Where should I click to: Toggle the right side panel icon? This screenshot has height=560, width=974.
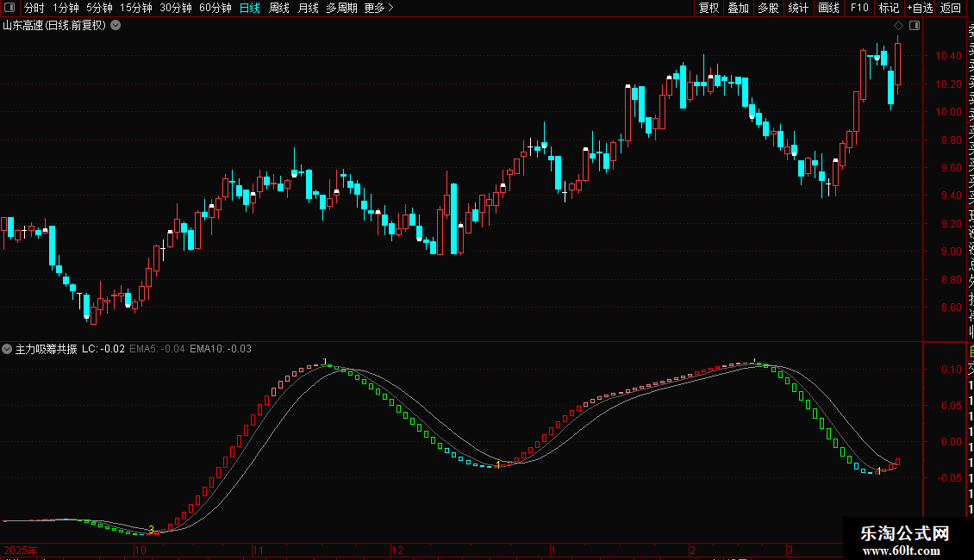click(915, 26)
